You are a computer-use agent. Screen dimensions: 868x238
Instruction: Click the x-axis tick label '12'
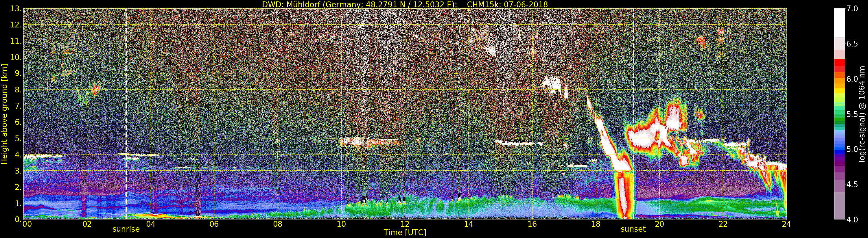pyautogui.click(x=405, y=224)
